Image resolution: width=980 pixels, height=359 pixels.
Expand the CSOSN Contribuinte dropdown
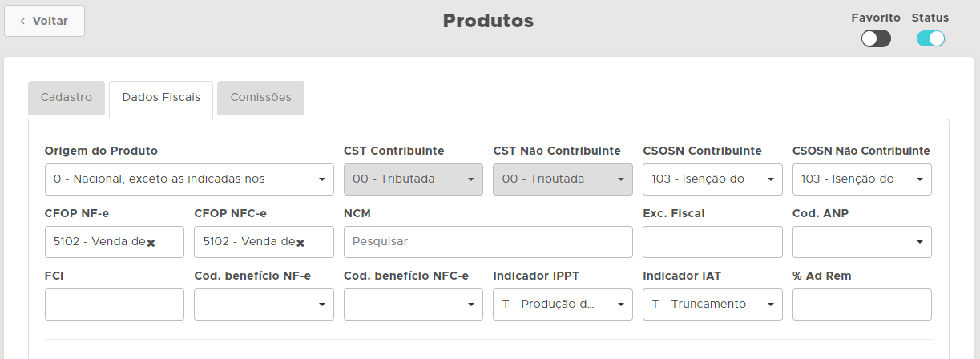coord(712,179)
